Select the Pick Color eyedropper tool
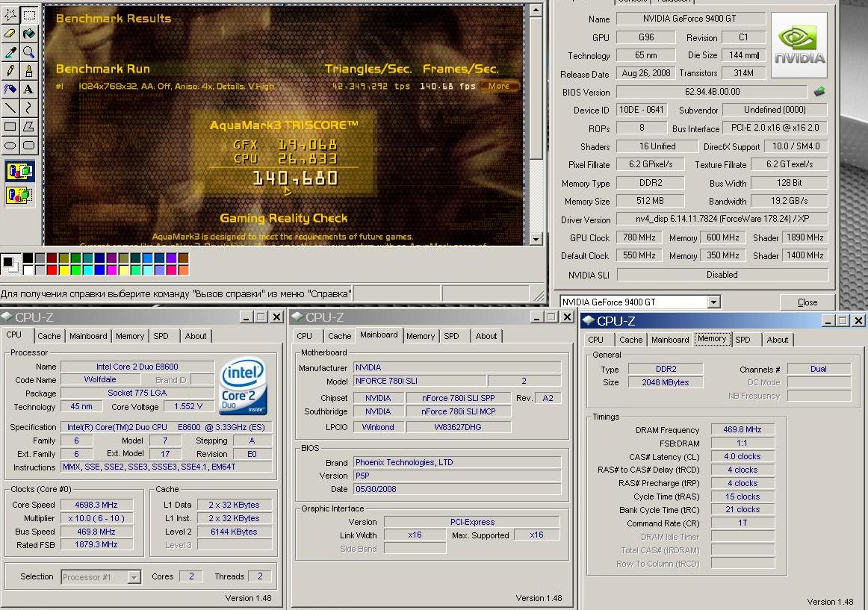The width and height of the screenshot is (868, 610). click(10, 52)
